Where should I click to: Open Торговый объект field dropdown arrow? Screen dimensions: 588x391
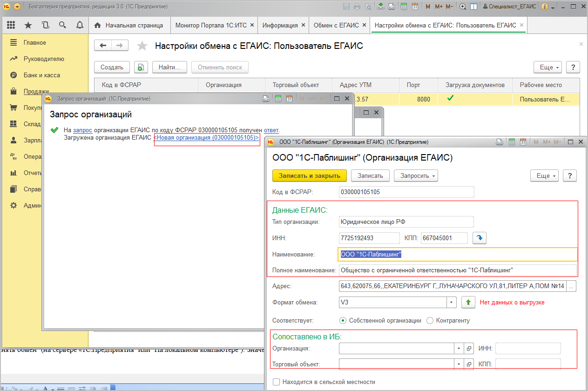click(459, 364)
